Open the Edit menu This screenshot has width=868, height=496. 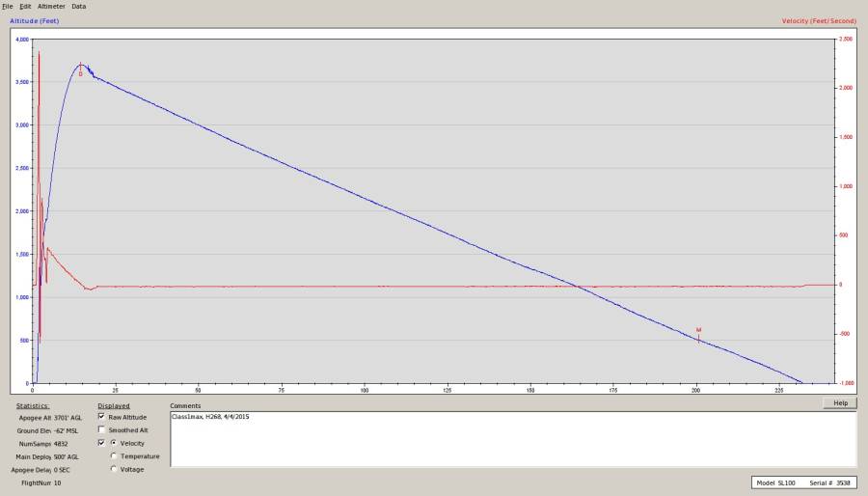point(25,6)
